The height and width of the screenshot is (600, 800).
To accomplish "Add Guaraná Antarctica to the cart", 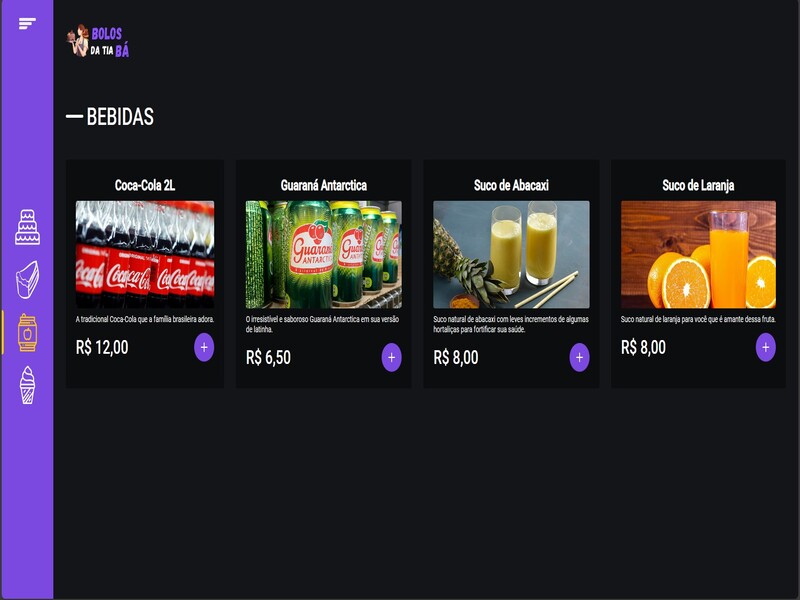I will tap(391, 357).
